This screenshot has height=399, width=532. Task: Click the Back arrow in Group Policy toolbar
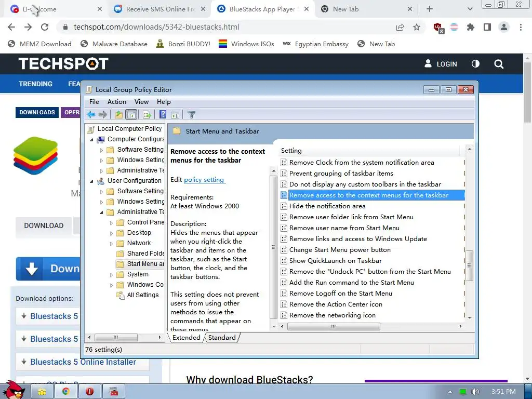(x=91, y=115)
